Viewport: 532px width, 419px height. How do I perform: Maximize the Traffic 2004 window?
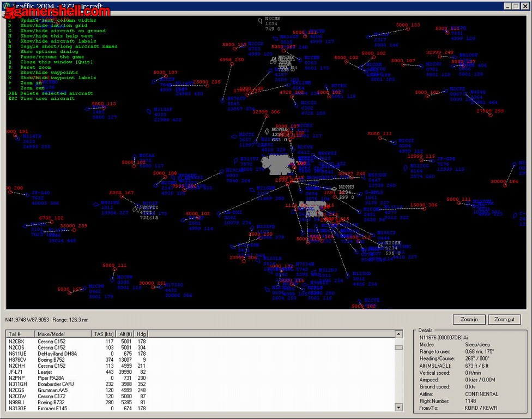[x=516, y=6]
